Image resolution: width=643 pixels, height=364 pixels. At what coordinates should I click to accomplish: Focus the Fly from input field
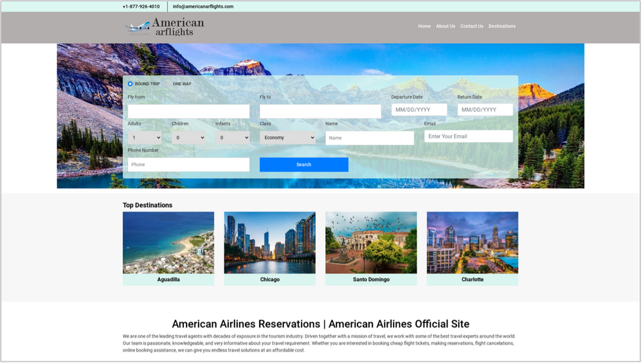tap(189, 112)
